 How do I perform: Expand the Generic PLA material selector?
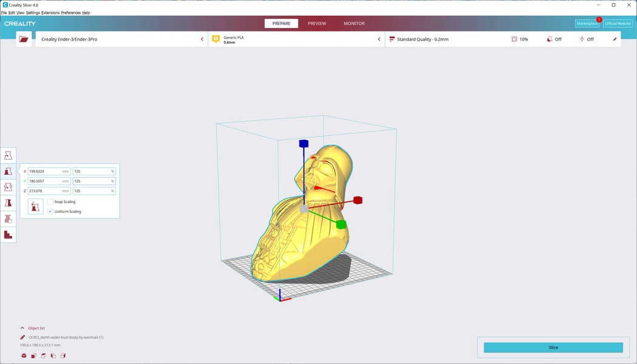click(298, 39)
